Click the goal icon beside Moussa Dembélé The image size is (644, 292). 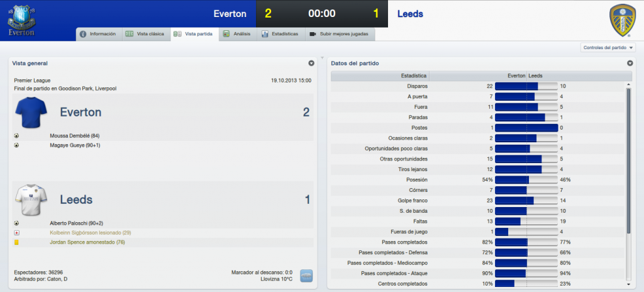click(x=16, y=135)
